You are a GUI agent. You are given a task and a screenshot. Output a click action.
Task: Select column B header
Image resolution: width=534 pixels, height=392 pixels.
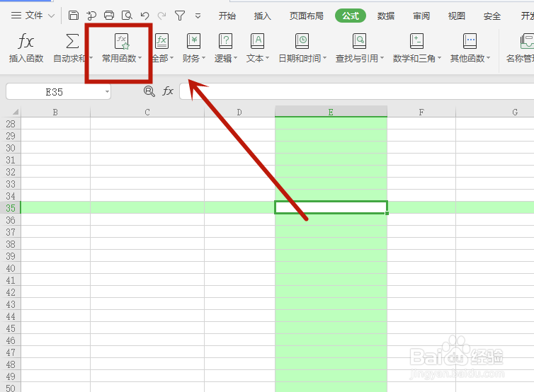point(55,112)
